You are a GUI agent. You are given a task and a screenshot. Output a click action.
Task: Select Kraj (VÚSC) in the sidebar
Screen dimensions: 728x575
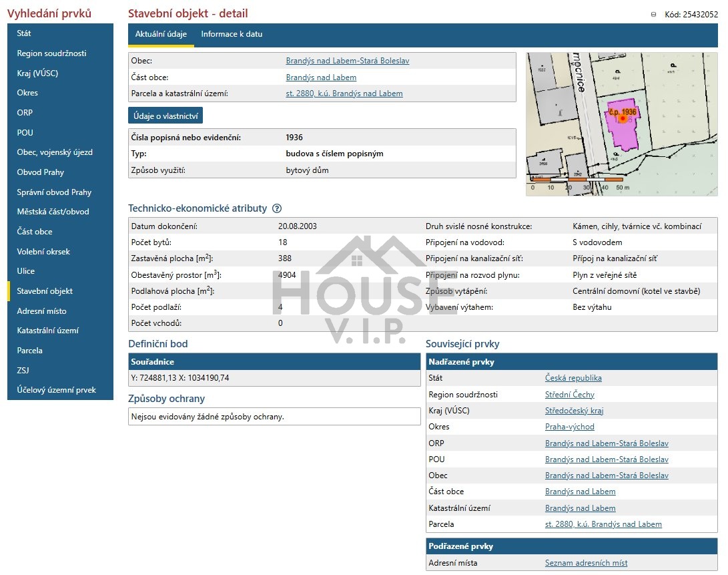coord(37,73)
